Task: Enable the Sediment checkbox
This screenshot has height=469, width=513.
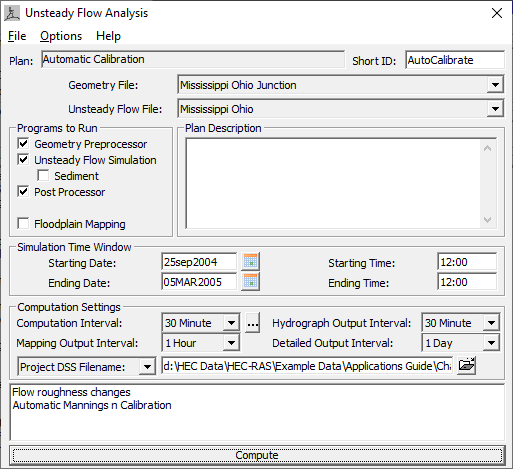Action: pyautogui.click(x=43, y=176)
